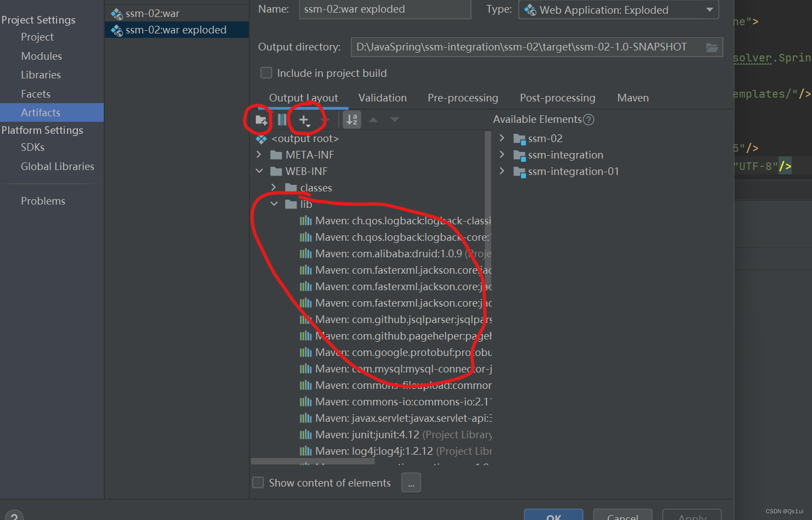Image resolution: width=812 pixels, height=520 pixels.
Task: Check Show content of elements
Action: [257, 482]
